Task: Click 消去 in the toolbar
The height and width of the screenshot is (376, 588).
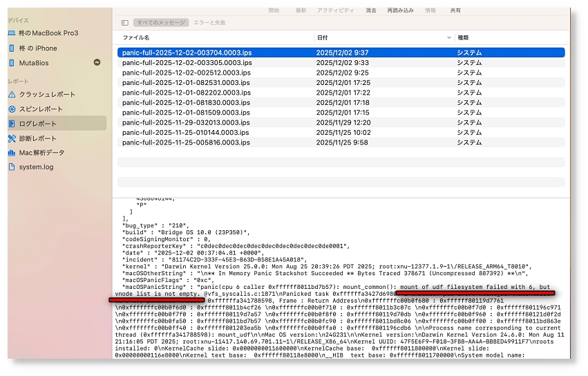Action: click(x=371, y=10)
